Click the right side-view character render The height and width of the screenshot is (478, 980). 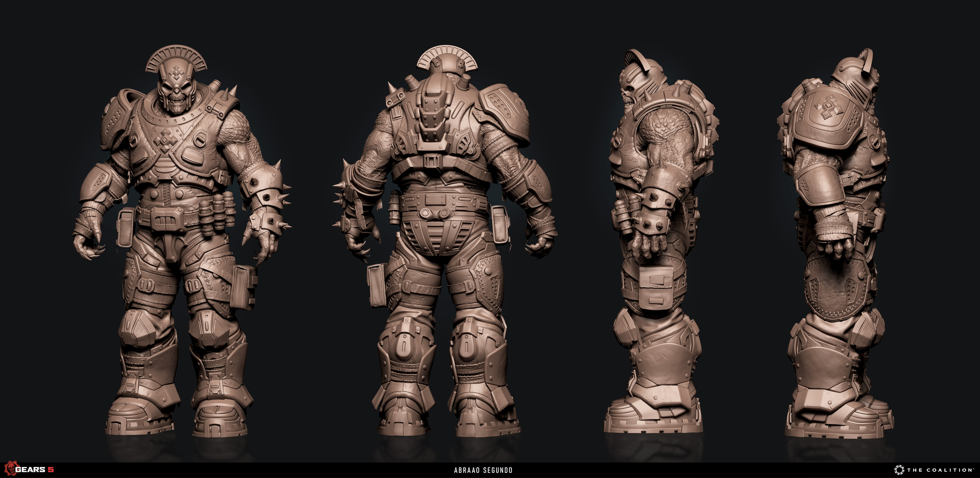pyautogui.click(x=836, y=243)
